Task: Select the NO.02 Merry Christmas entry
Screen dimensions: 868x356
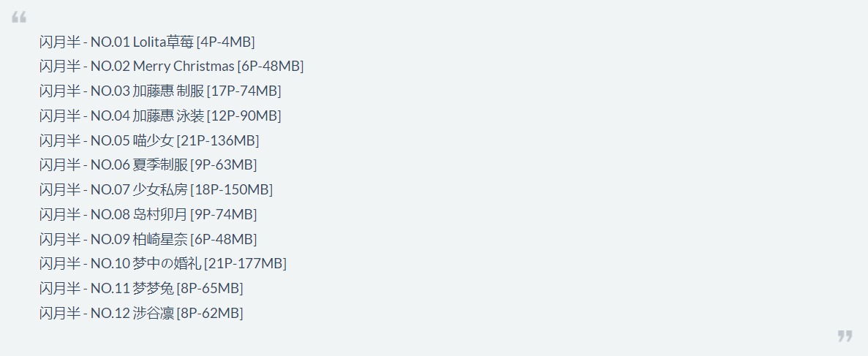Action: pos(172,66)
